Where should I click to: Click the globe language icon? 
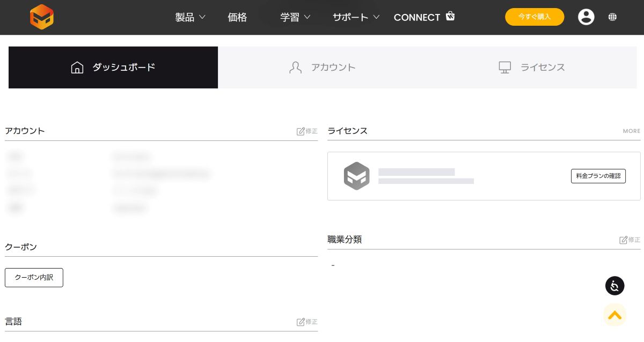tap(612, 17)
